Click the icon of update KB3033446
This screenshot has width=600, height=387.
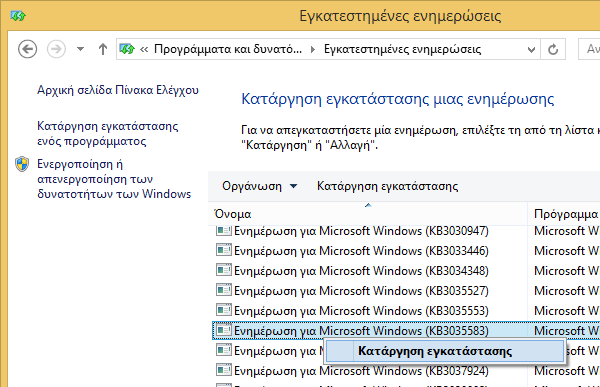(224, 250)
